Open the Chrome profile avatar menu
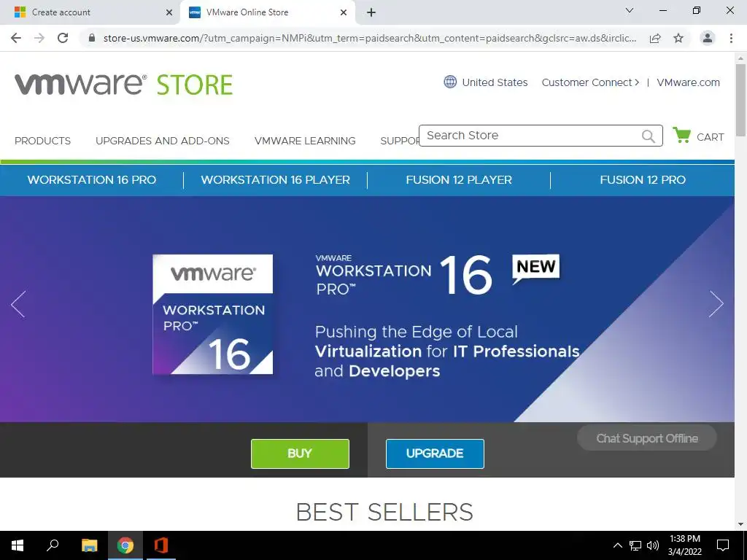 tap(708, 38)
